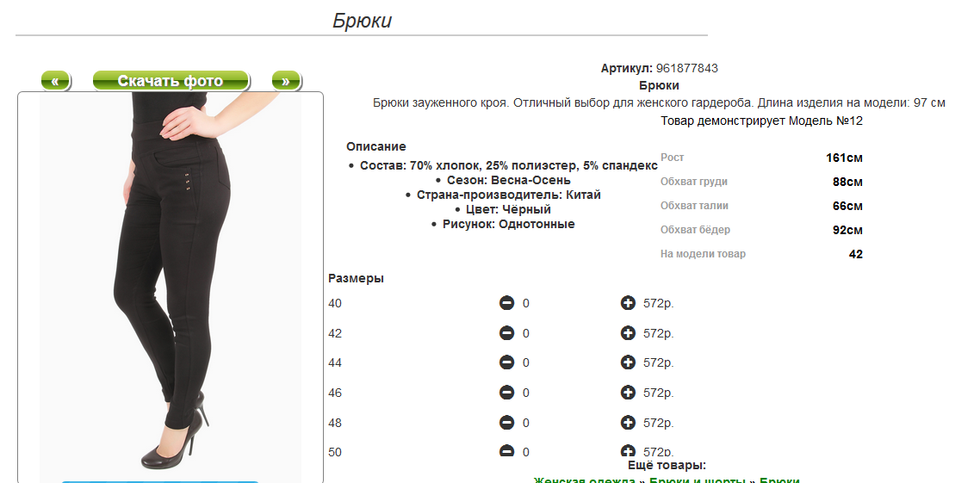980x483 pixels.
Task: Select the quantity value for size 40
Action: 526,303
